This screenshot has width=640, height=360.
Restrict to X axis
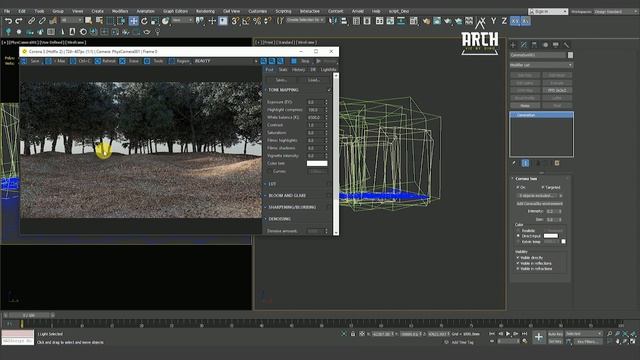tap(482, 21)
